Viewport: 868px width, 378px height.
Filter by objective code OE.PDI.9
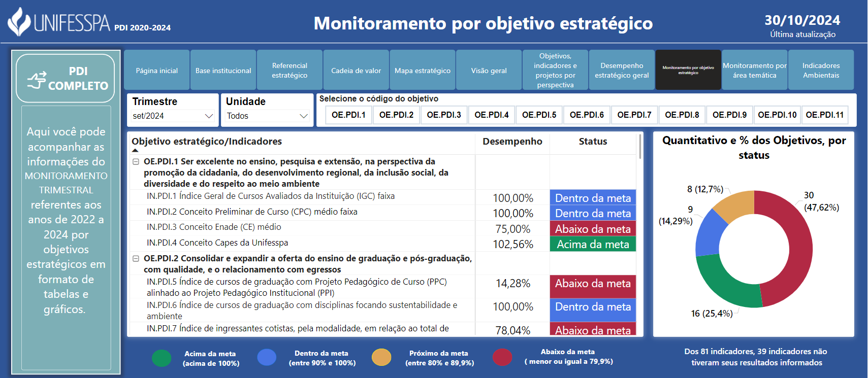point(729,115)
